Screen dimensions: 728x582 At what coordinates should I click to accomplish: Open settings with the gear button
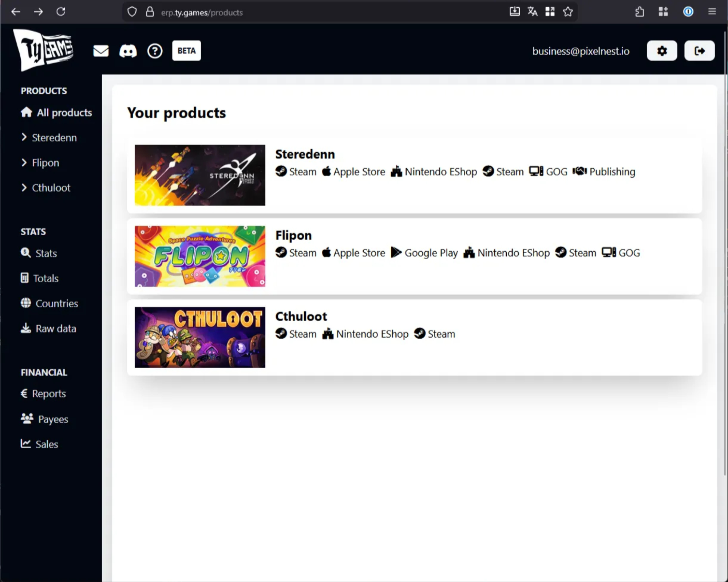[x=662, y=51]
